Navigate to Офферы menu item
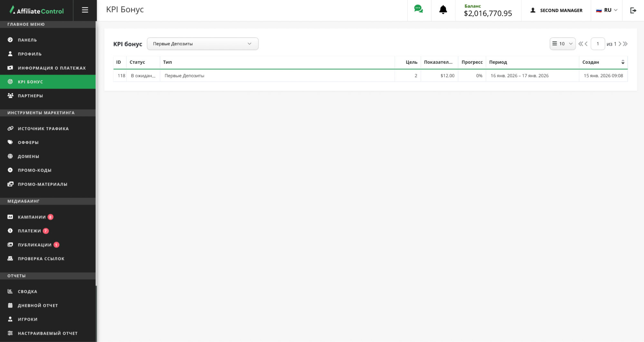Screen dimensions: 644x342 (28, 142)
